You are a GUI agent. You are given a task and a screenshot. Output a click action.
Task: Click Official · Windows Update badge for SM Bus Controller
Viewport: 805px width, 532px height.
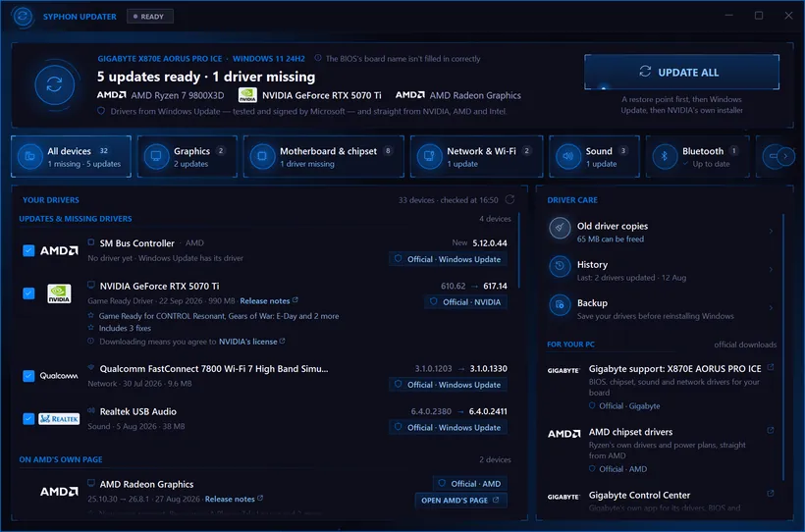click(x=448, y=259)
